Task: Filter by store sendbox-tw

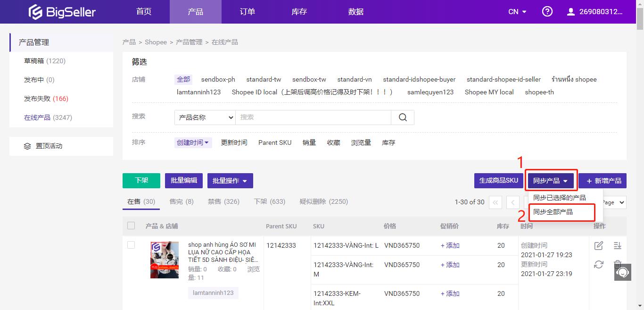Action: (x=309, y=80)
